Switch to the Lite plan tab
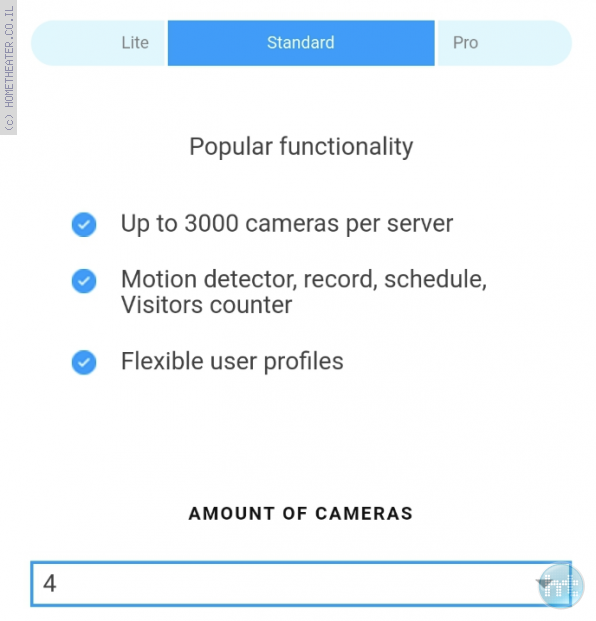 (98, 43)
